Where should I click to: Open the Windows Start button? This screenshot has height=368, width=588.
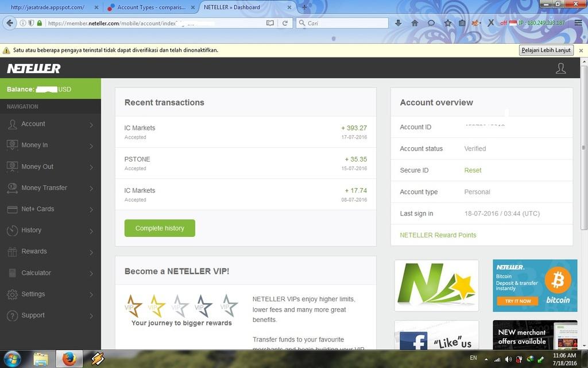pos(13,359)
